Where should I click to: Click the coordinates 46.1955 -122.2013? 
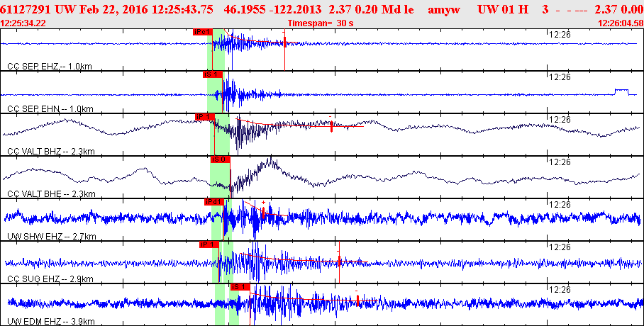tap(274, 9)
